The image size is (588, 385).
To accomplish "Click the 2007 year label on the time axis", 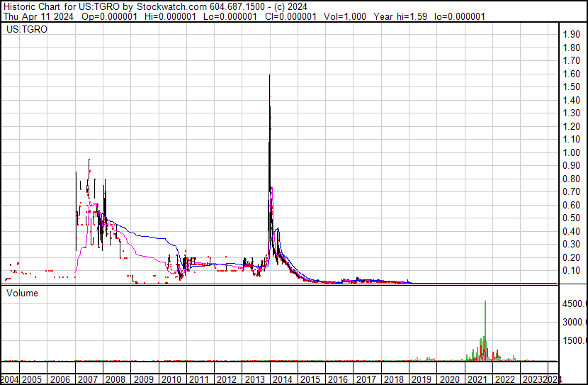I will pos(88,379).
